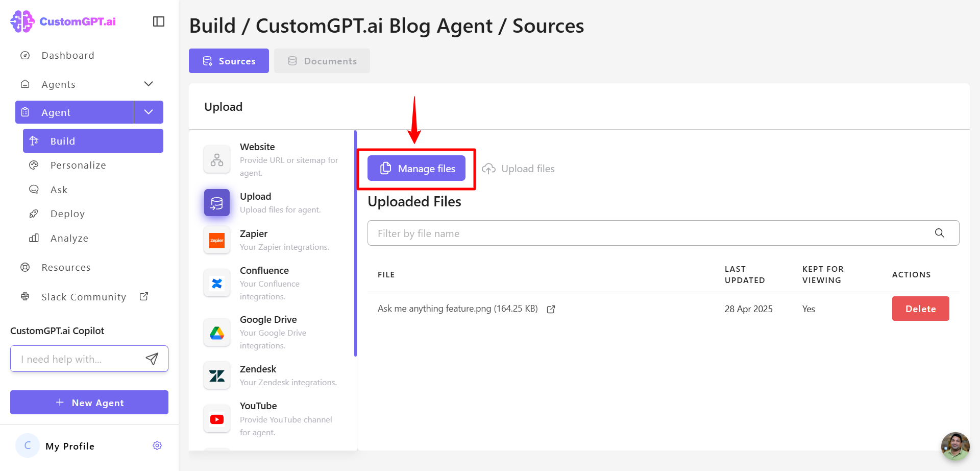
Task: Select the Agent menu item
Action: coord(75,112)
